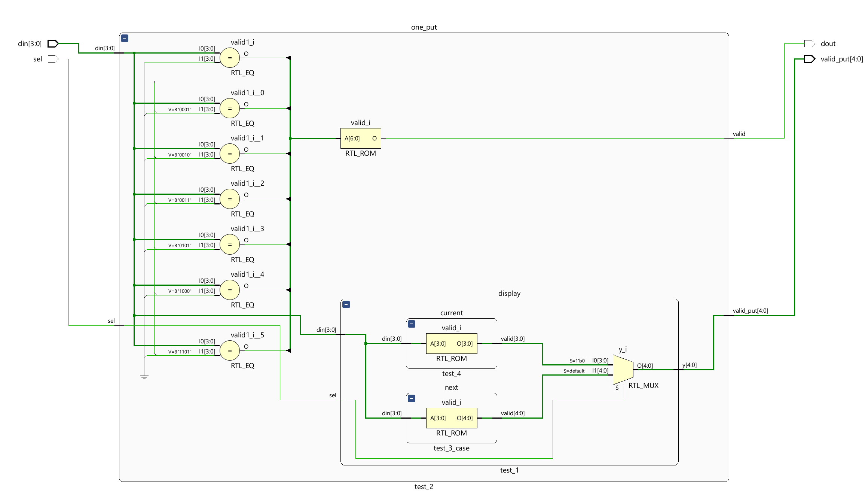Click the V=B"1101" constant label
This screenshot has width=868, height=504.
click(x=180, y=352)
